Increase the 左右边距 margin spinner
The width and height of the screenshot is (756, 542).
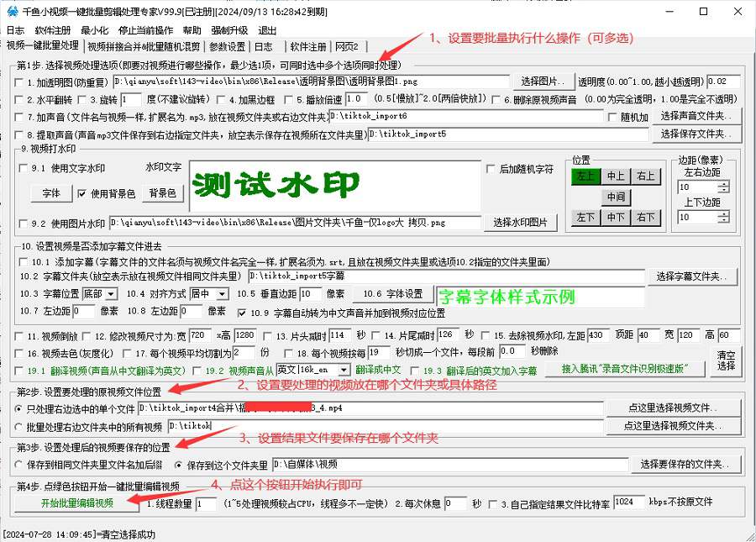coord(723,184)
